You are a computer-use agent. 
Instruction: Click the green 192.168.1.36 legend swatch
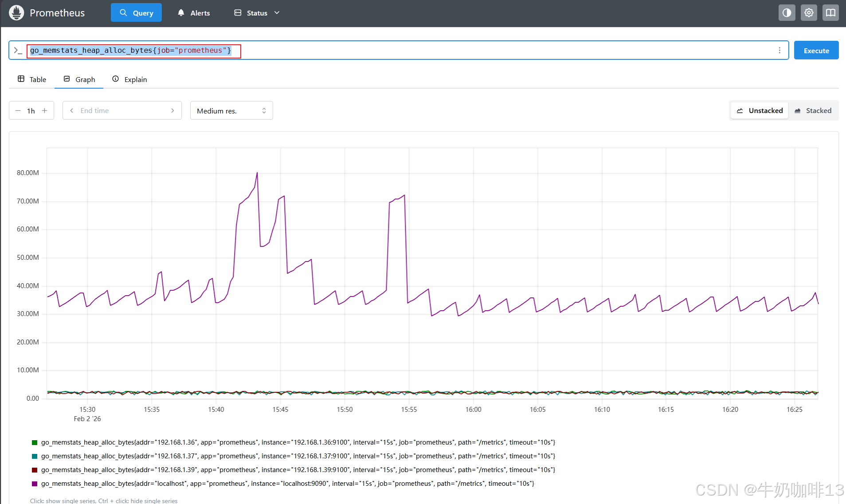point(35,442)
